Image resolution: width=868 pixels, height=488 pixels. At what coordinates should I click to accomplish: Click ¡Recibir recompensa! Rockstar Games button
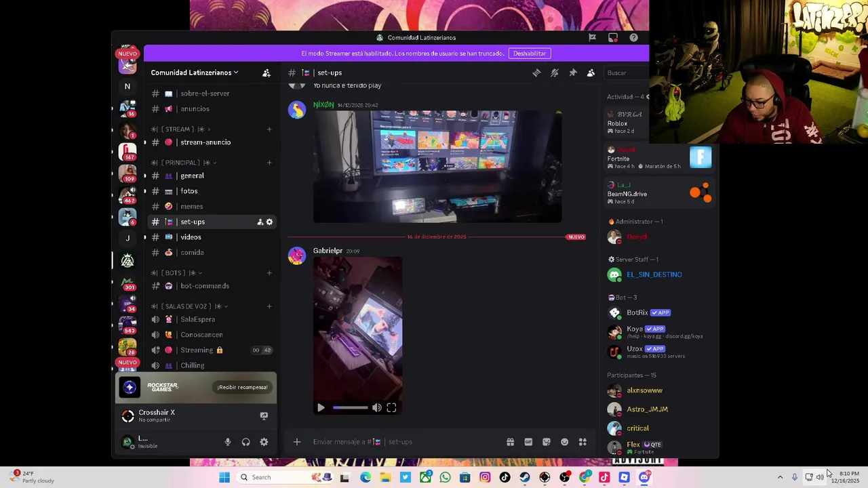coord(242,387)
